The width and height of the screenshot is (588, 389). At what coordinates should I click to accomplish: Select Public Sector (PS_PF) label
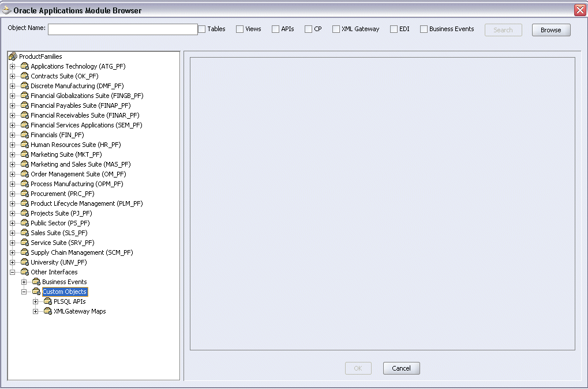tap(60, 223)
